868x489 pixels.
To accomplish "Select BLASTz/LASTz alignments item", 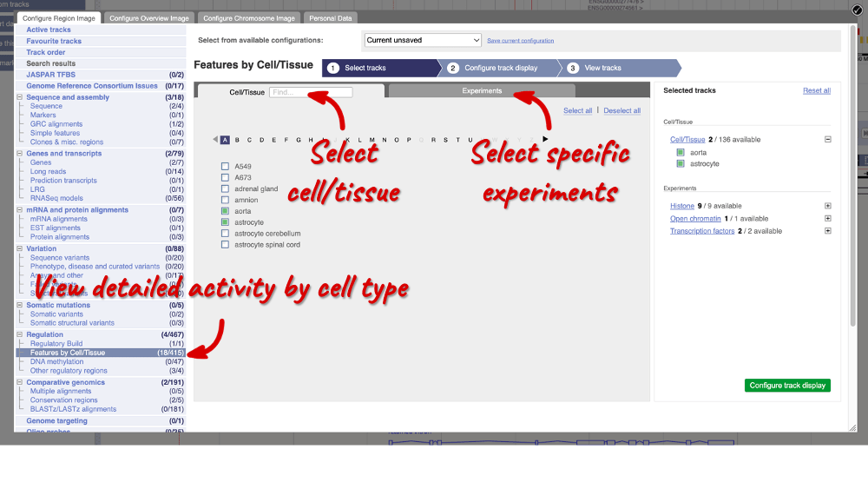I will [73, 409].
